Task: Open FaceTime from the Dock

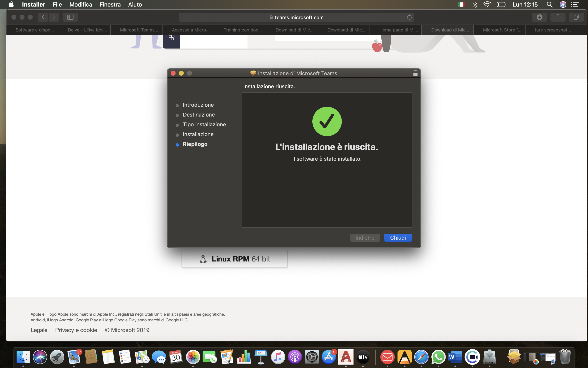Action: click(x=210, y=357)
